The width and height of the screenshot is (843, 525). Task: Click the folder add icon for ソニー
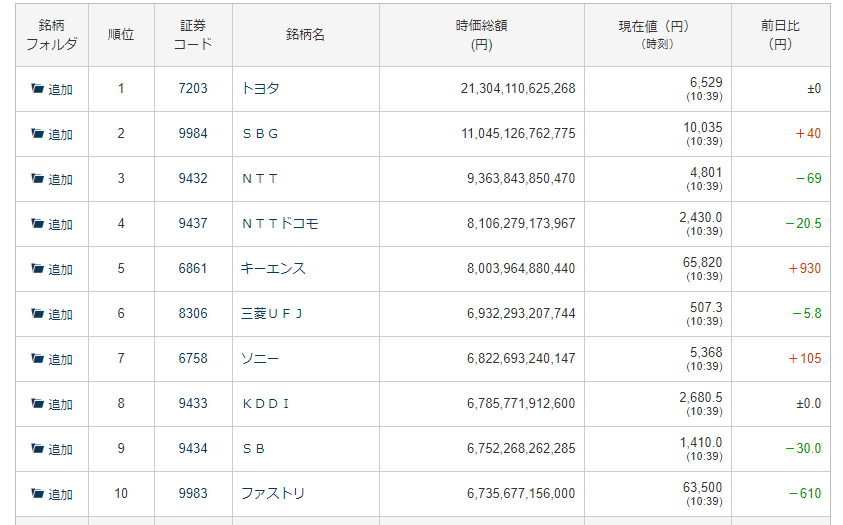point(38,359)
